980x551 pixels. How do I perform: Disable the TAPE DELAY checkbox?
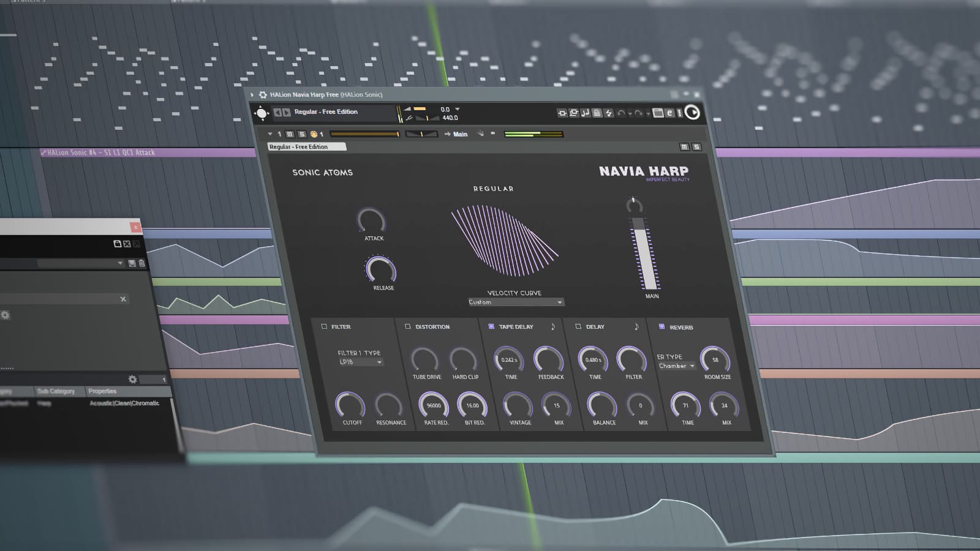coord(491,326)
